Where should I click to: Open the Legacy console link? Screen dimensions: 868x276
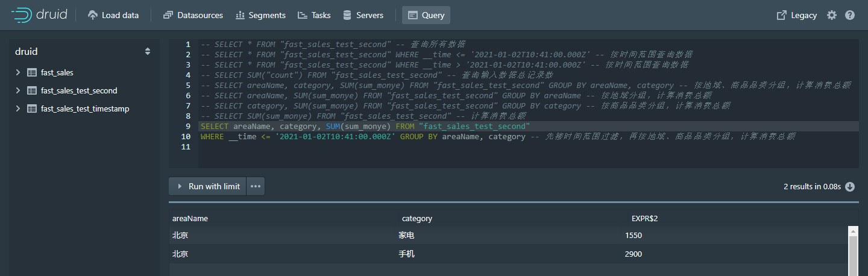pyautogui.click(x=797, y=15)
